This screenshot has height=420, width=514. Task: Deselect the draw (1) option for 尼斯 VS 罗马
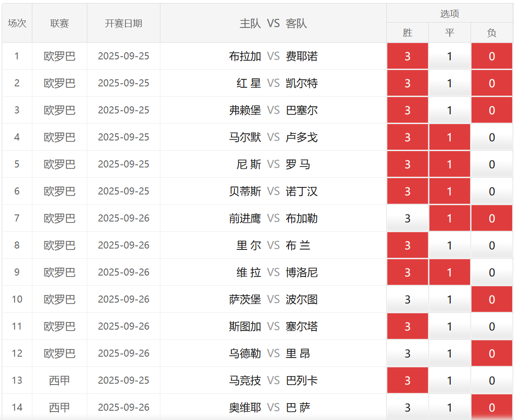[449, 164]
